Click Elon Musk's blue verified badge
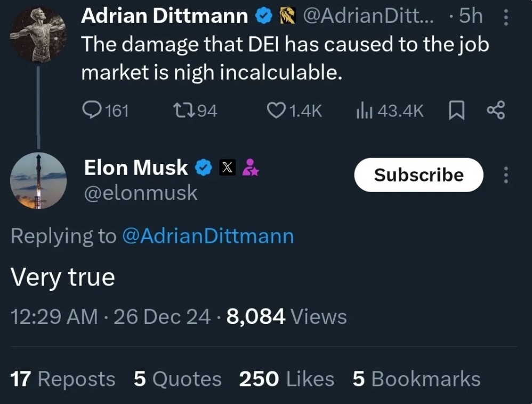The height and width of the screenshot is (404, 532). click(203, 168)
